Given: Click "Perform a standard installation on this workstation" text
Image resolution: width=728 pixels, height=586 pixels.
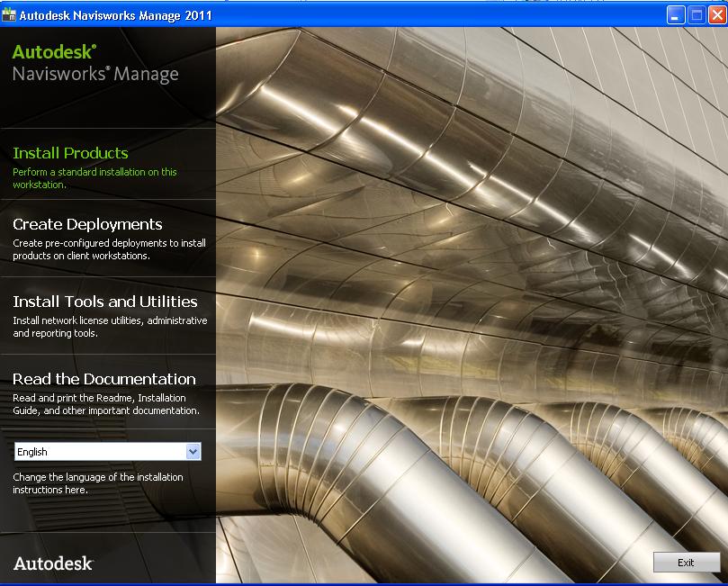Looking at the screenshot, I should [94, 178].
